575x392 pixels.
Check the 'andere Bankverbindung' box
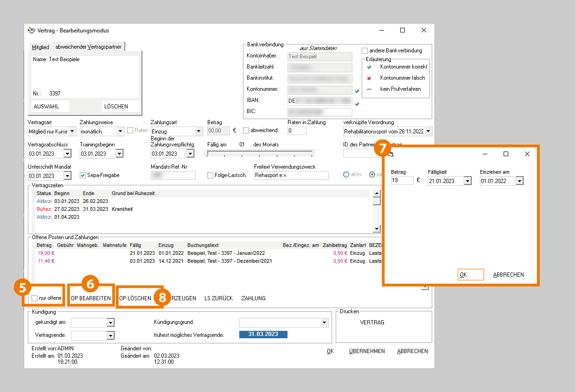364,51
